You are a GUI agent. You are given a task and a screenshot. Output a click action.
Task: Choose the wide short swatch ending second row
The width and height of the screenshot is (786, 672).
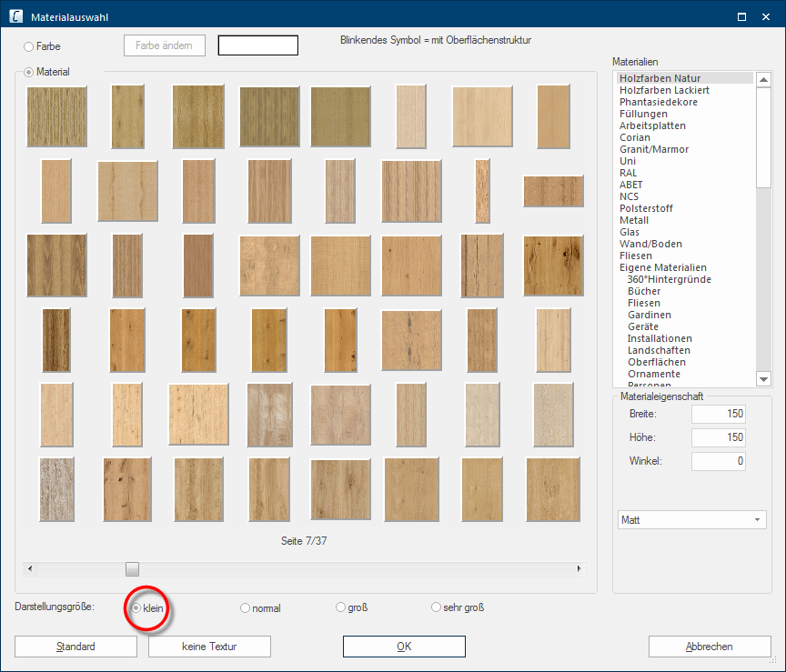tap(553, 191)
